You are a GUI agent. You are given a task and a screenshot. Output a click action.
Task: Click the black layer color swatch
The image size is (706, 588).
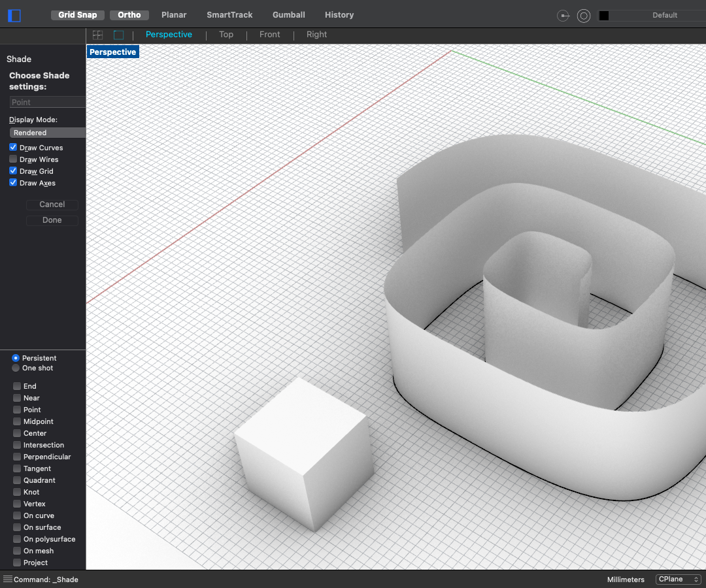click(603, 15)
